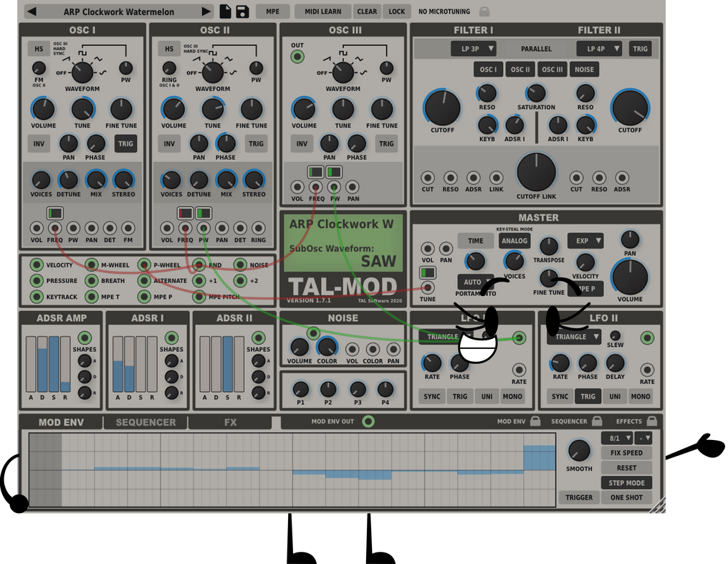
Task: Load next preset with the right arrow
Action: click(207, 11)
